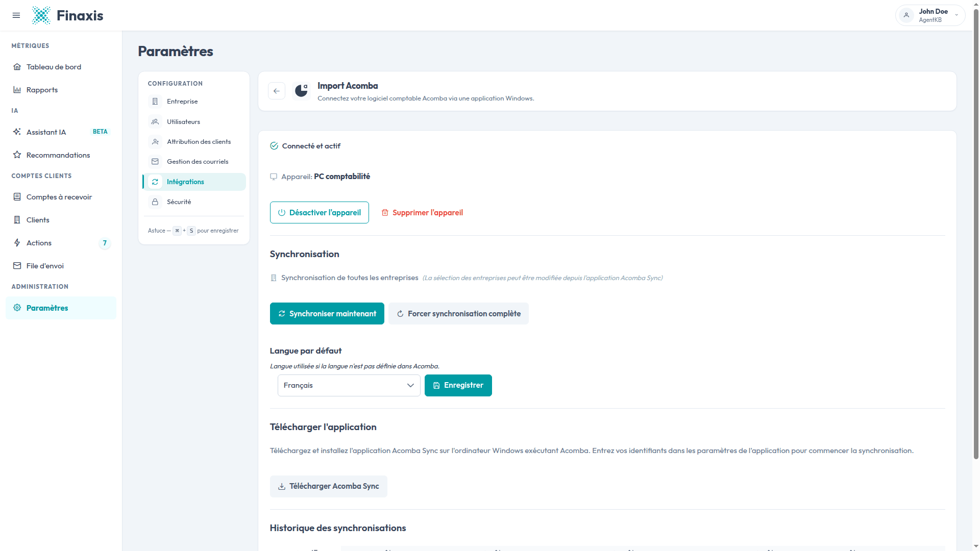Click the Acomba logo icon
This screenshot has width=980, height=551.
pos(301,91)
